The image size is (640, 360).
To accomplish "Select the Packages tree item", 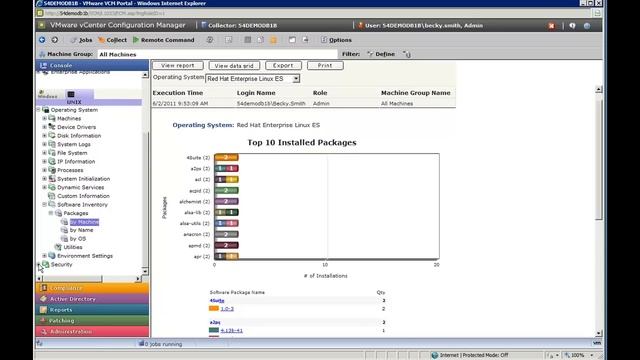I will point(76,213).
